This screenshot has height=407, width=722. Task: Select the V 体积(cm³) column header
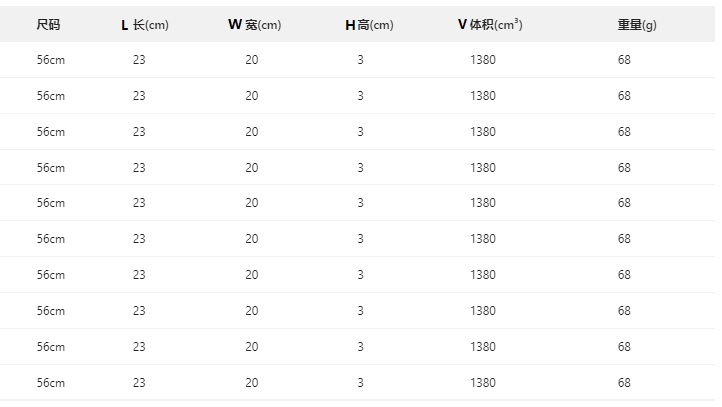(x=489, y=25)
